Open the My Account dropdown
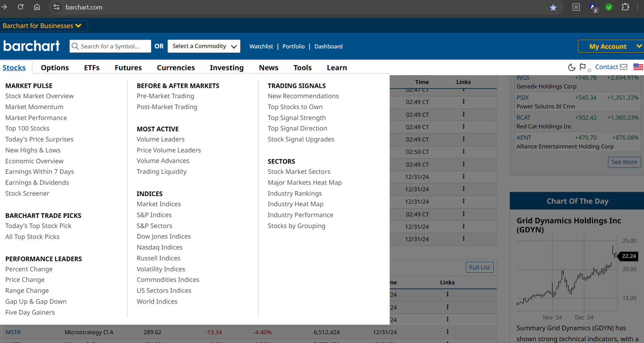Viewport: 644px width, 343px height. (x=611, y=46)
